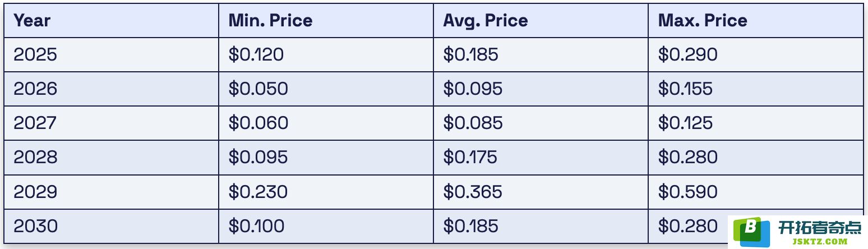Select the Min. Price column header

click(x=326, y=21)
